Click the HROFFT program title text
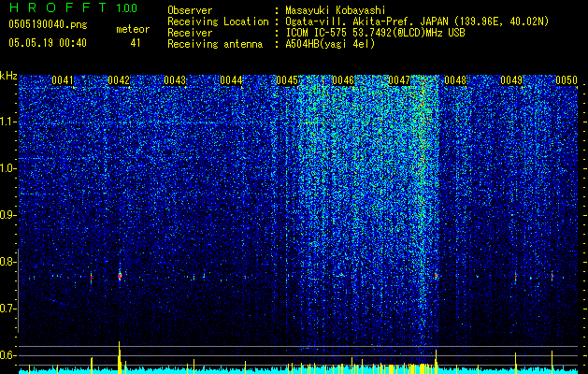The height and width of the screenshot is (374, 588). click(x=58, y=7)
